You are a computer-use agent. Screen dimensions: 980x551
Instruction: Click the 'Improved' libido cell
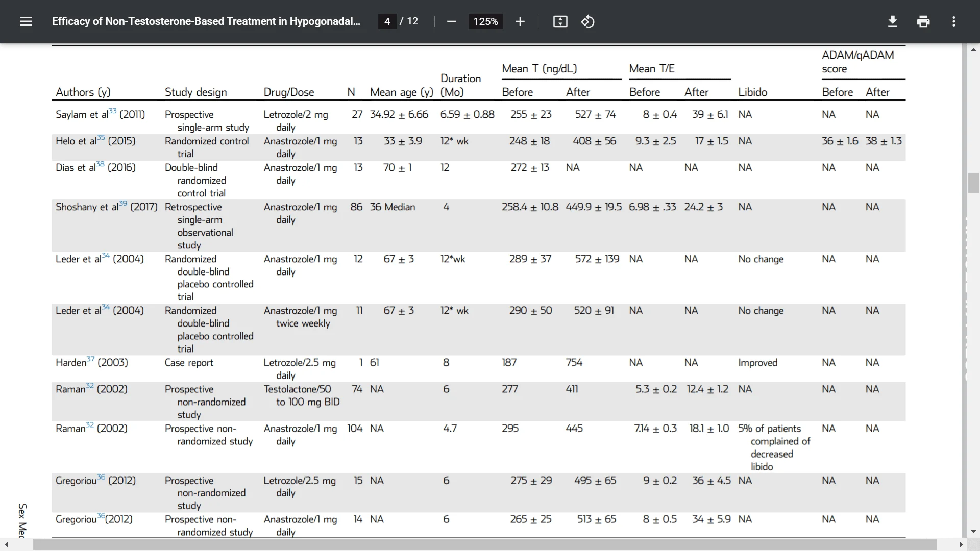click(758, 363)
